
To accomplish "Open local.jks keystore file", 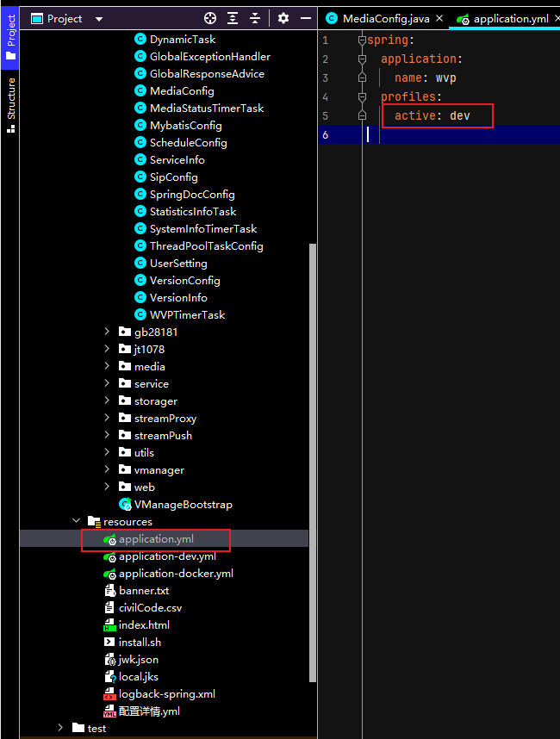I will [x=131, y=677].
